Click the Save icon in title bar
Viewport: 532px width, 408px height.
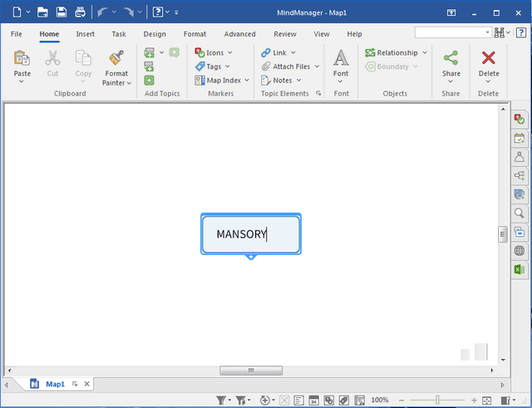(62, 12)
